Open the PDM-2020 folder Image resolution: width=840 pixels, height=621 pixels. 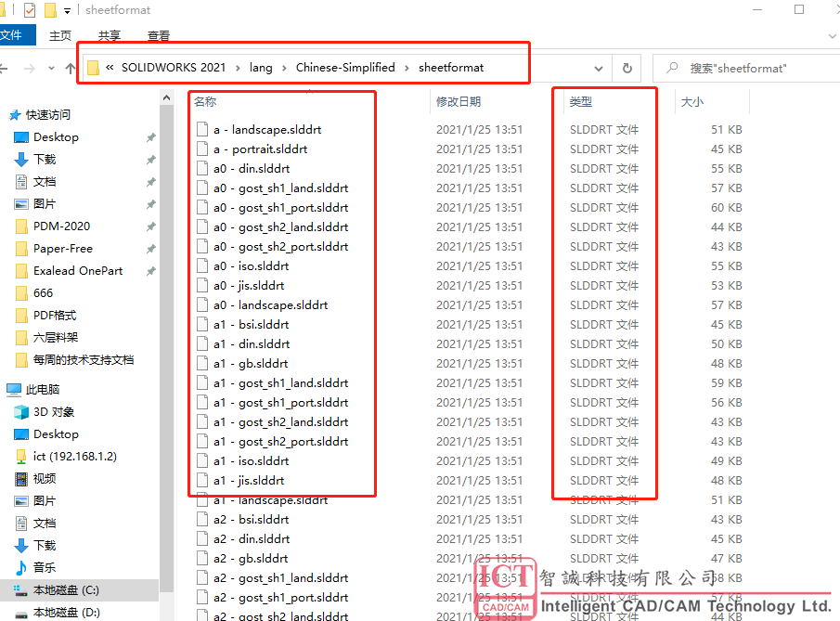(x=61, y=226)
